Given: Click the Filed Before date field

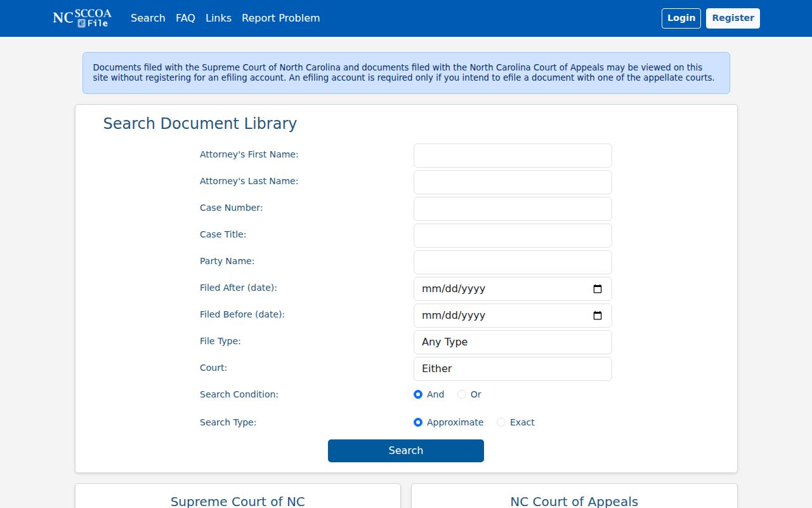Looking at the screenshot, I should (x=513, y=316).
